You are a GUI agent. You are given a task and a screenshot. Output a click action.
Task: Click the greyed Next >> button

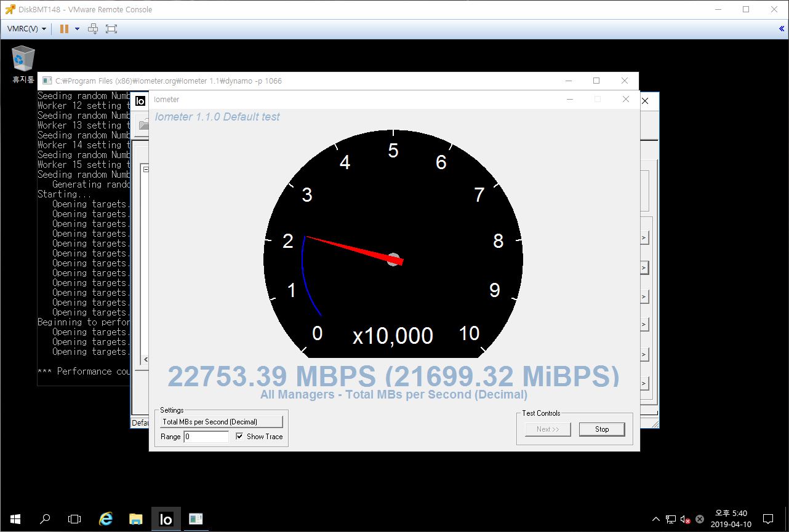coord(548,429)
